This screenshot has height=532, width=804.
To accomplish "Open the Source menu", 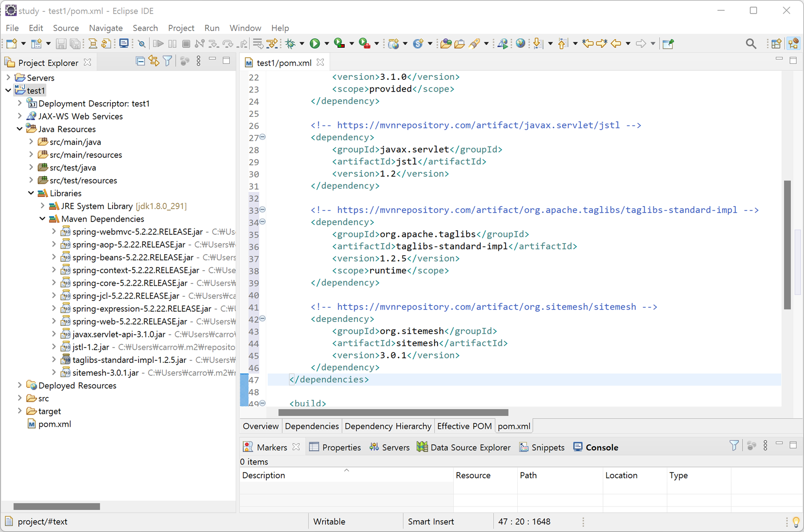I will click(x=66, y=28).
